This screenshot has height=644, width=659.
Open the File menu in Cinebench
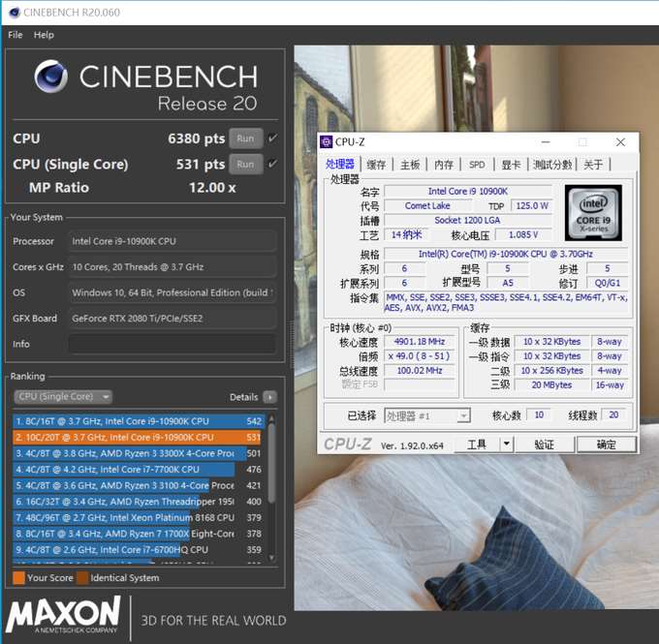click(x=16, y=35)
